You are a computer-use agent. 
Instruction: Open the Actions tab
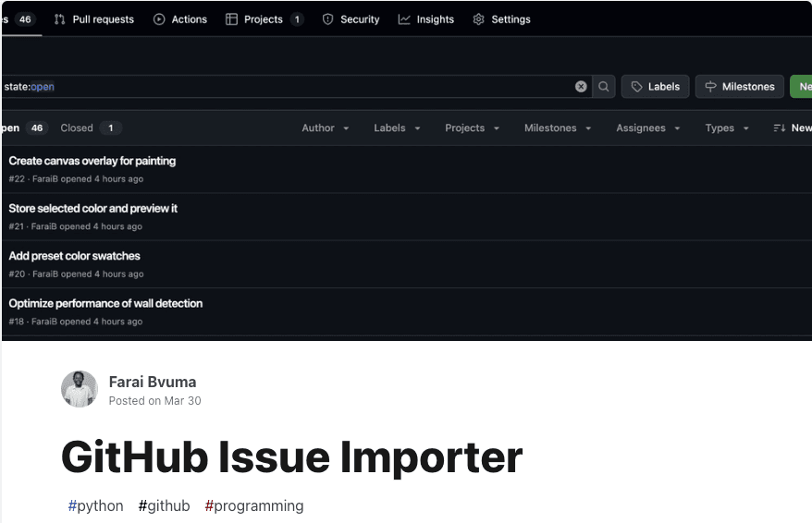180,19
